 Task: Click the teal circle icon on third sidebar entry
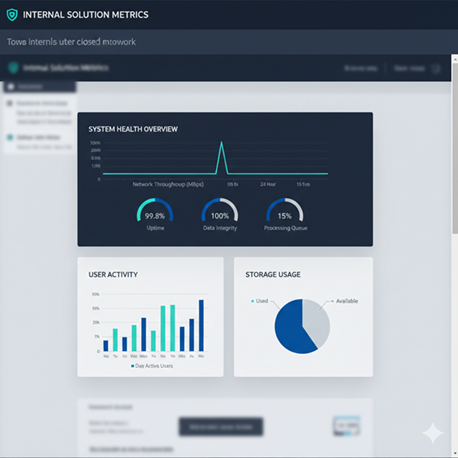coord(10,137)
